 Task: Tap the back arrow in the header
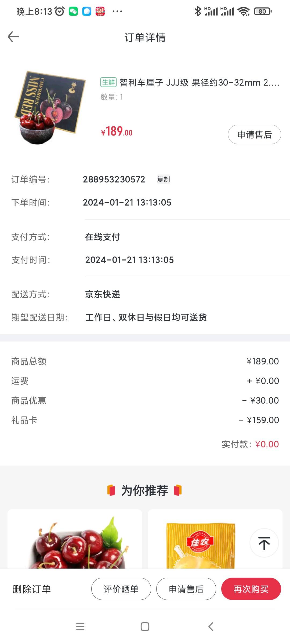[x=13, y=37]
